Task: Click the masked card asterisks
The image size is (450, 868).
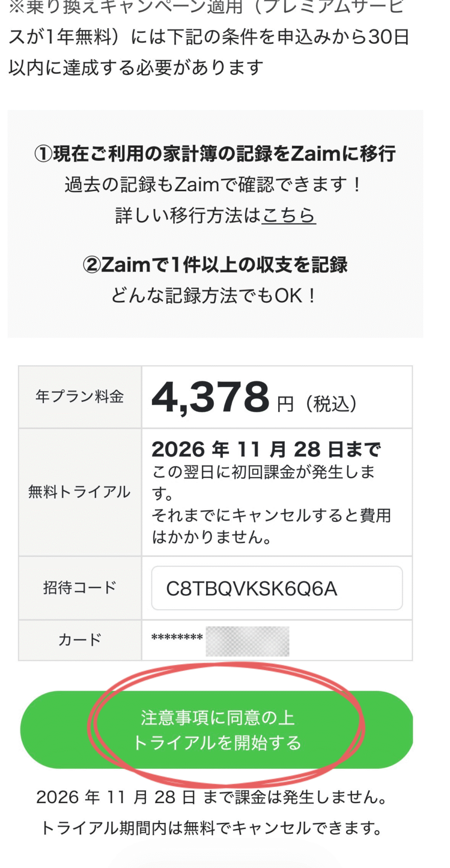Action: click(x=177, y=638)
